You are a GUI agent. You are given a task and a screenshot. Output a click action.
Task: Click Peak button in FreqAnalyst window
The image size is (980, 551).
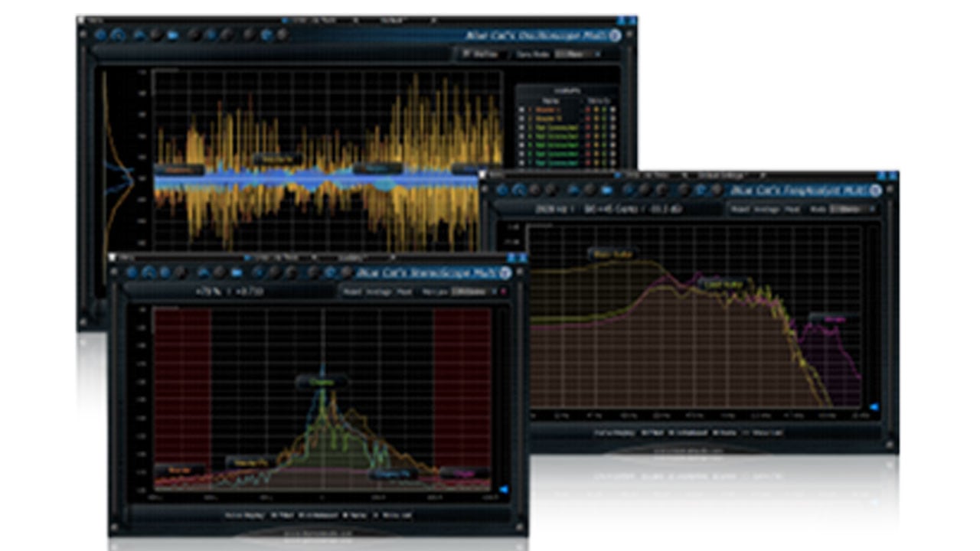(x=792, y=208)
